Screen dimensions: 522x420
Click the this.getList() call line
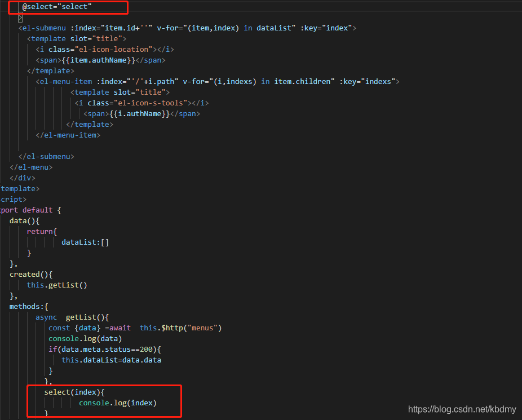(57, 285)
